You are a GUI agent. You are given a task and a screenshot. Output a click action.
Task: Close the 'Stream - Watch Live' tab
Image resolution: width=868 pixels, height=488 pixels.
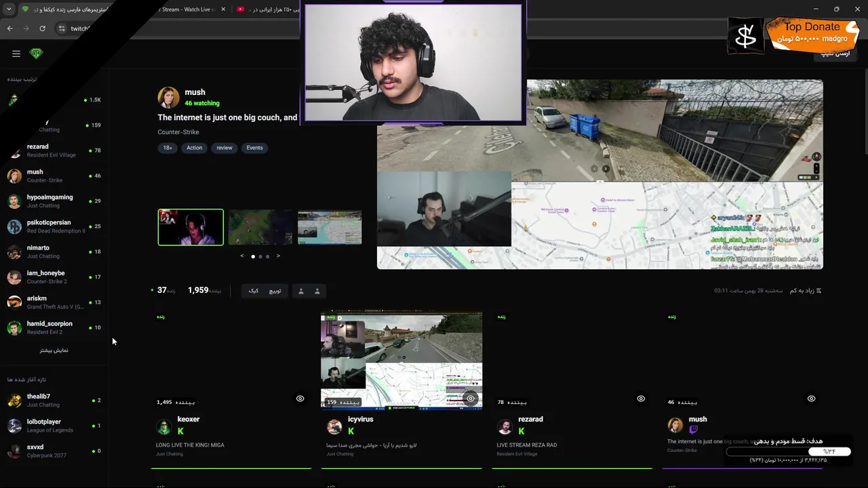[224, 9]
